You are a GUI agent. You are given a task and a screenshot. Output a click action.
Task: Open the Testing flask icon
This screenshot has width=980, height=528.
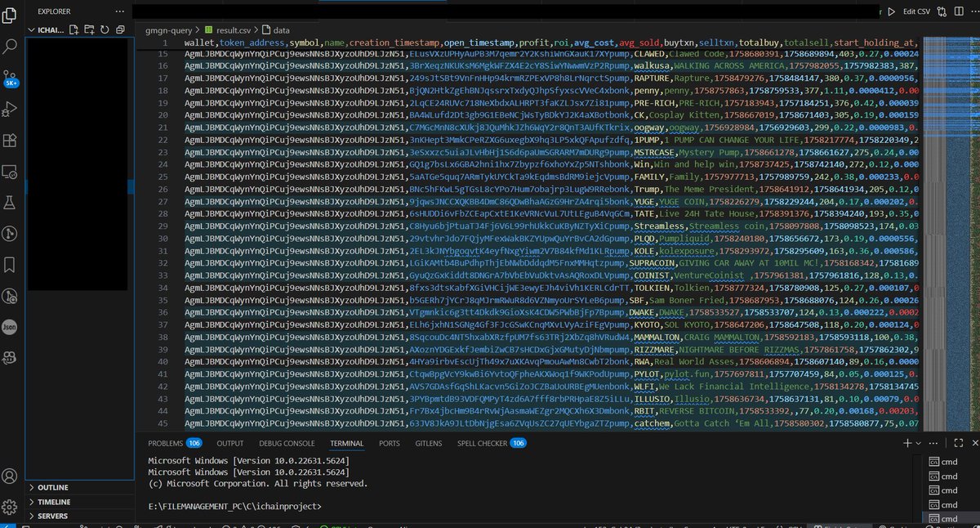point(10,203)
